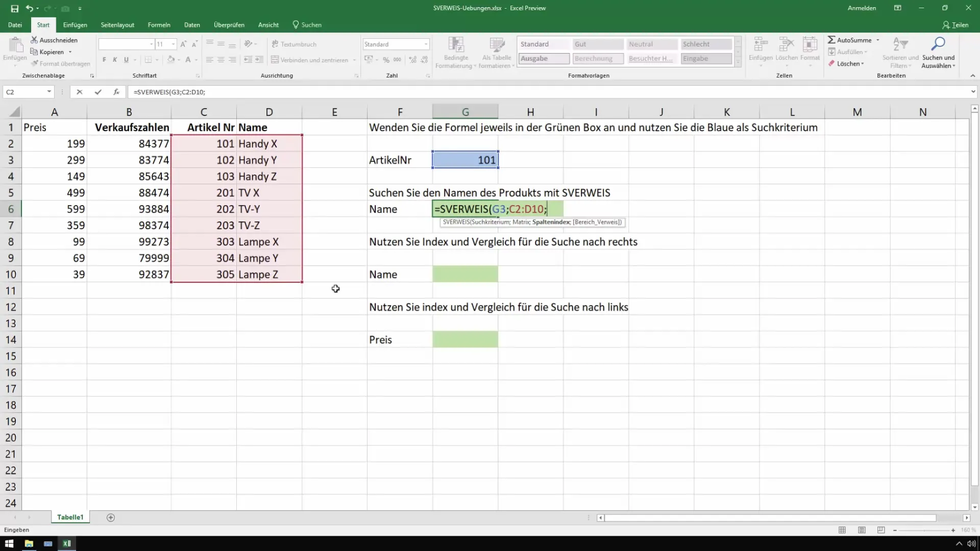Switch to the Einfügen ribbon tab
This screenshot has width=980, height=551.
[x=75, y=25]
